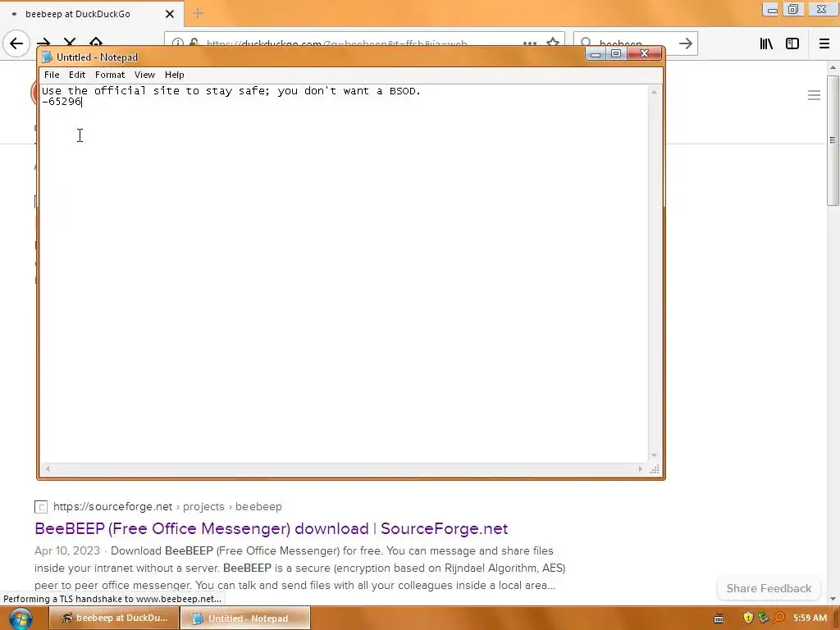Image resolution: width=840 pixels, height=630 pixels.
Task: Open Notepad Format menu
Action: pos(110,75)
